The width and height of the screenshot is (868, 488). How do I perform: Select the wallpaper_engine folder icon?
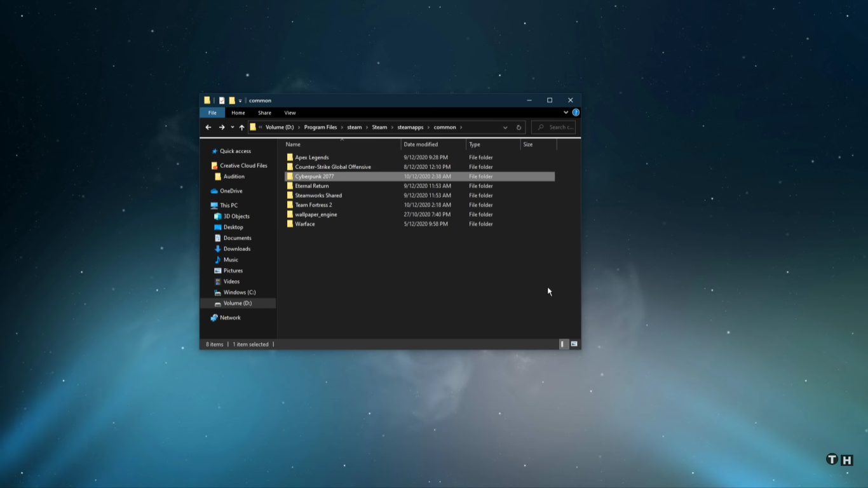tap(290, 215)
